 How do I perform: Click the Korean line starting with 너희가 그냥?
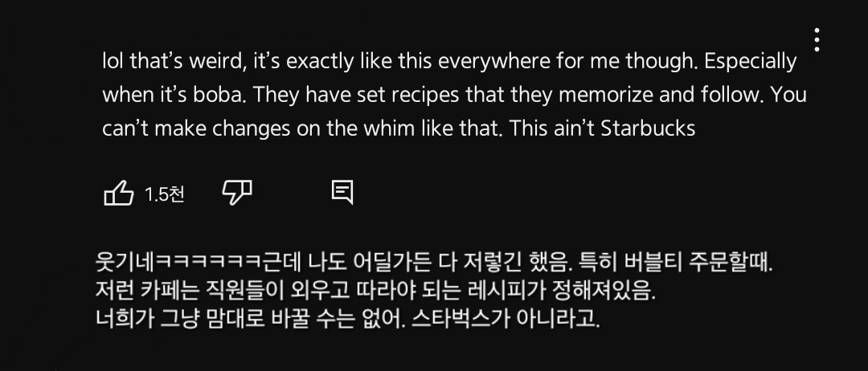click(348, 319)
